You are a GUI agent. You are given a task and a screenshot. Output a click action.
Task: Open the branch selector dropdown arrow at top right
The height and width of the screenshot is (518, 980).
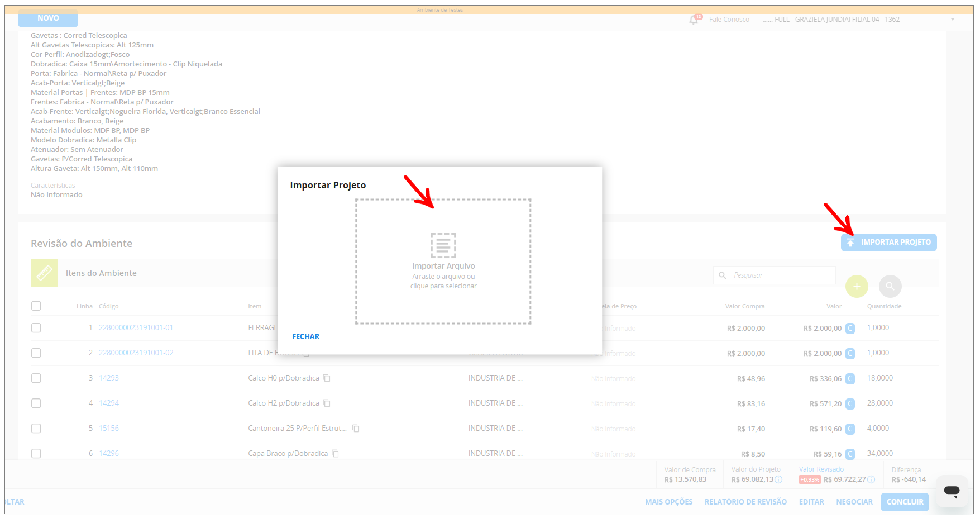[x=953, y=20]
